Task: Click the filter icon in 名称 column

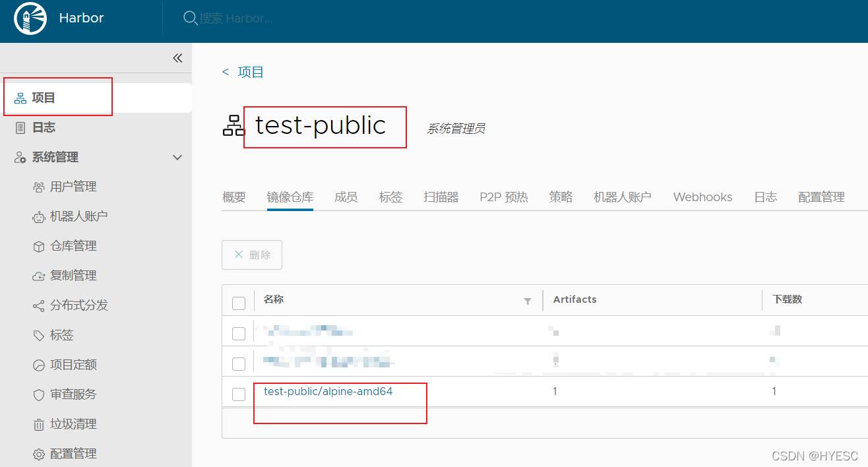Action: 528,301
